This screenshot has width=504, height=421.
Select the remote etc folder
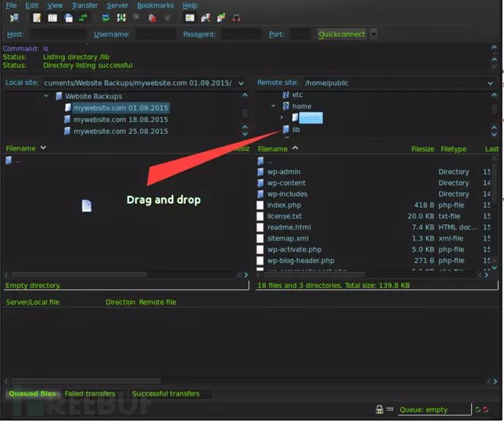click(x=297, y=95)
